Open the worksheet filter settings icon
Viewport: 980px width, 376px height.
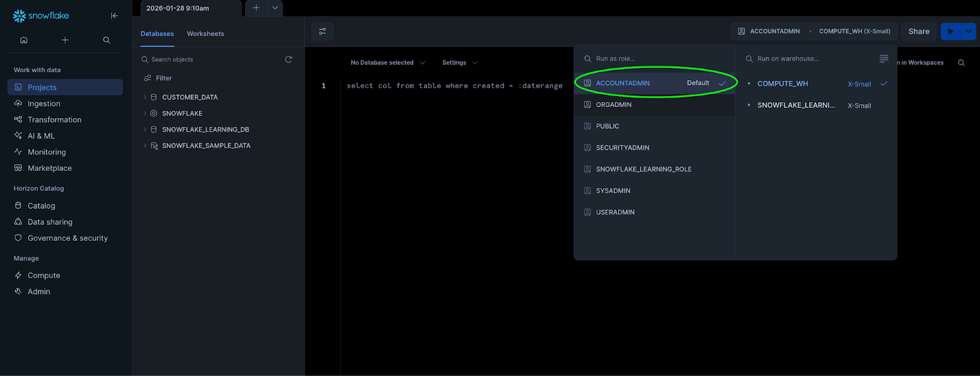[322, 31]
